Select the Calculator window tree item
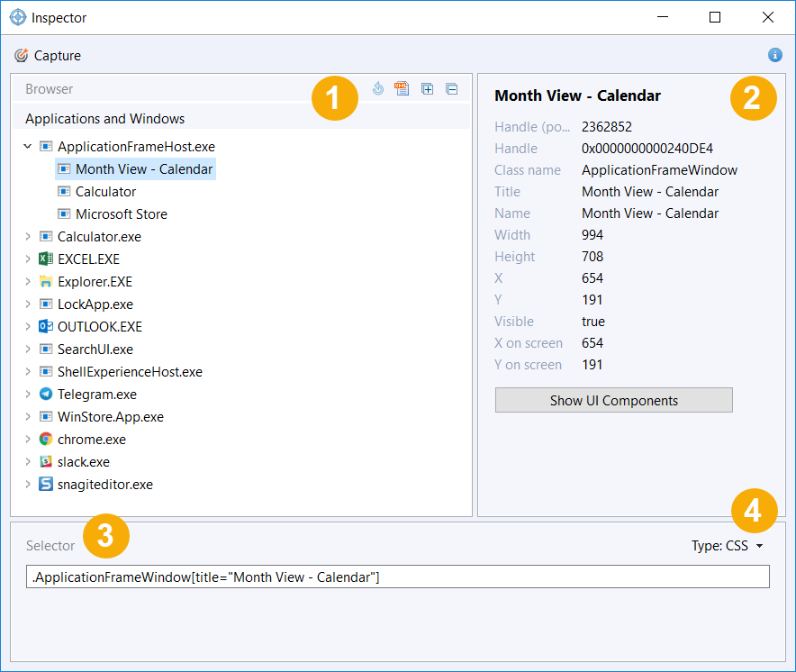The width and height of the screenshot is (796, 672). (105, 192)
